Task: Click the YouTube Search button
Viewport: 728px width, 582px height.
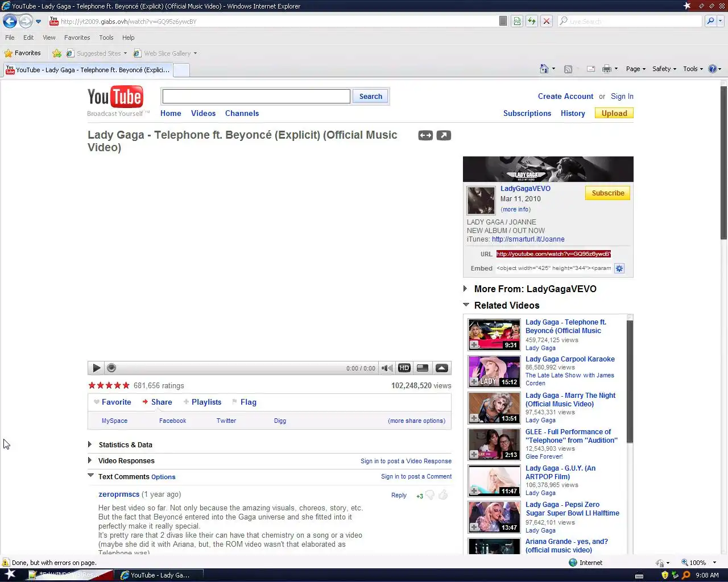Action: [x=371, y=97]
